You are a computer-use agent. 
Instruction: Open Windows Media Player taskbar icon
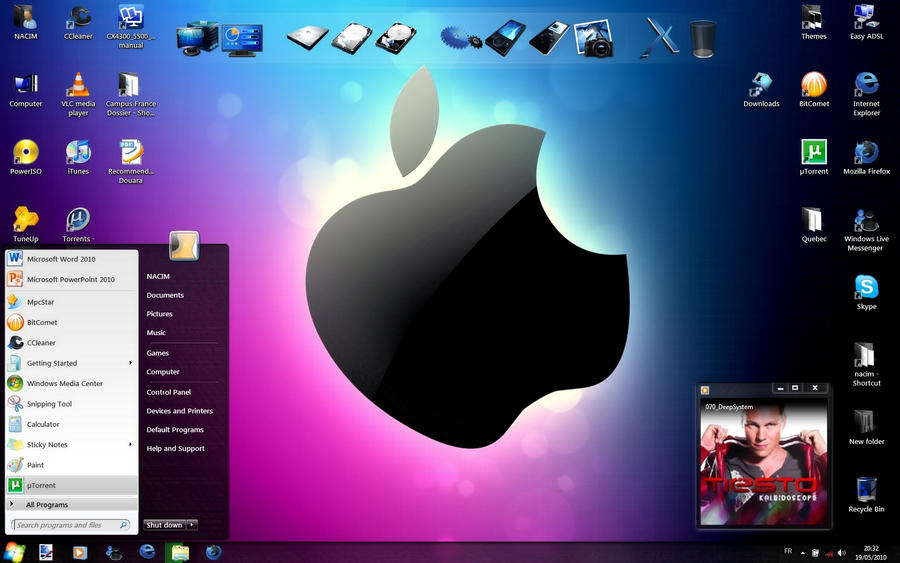tap(80, 553)
